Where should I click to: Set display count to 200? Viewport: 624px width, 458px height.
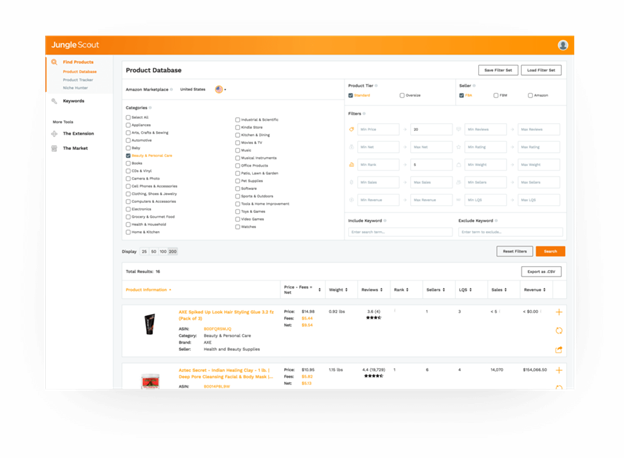coord(173,251)
